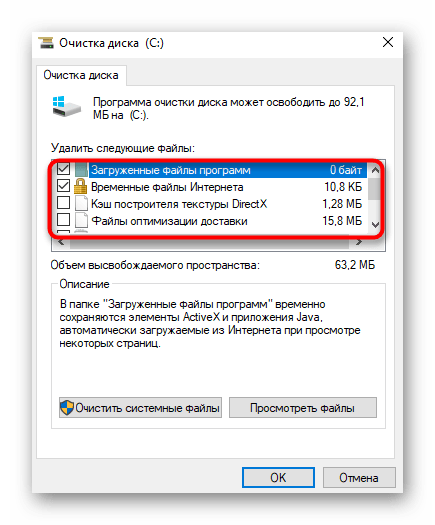The image size is (435, 525).
Task: Click the disk cleanup icon in title bar
Action: (46, 43)
